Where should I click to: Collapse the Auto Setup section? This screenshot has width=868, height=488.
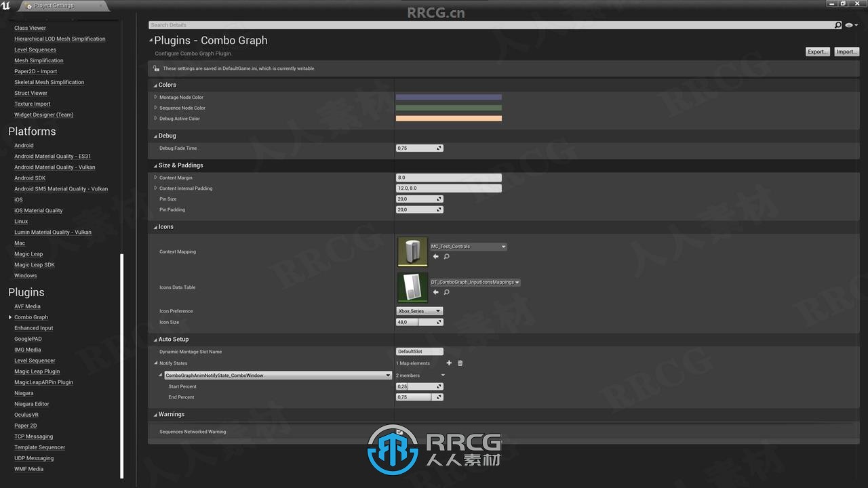[x=155, y=340]
